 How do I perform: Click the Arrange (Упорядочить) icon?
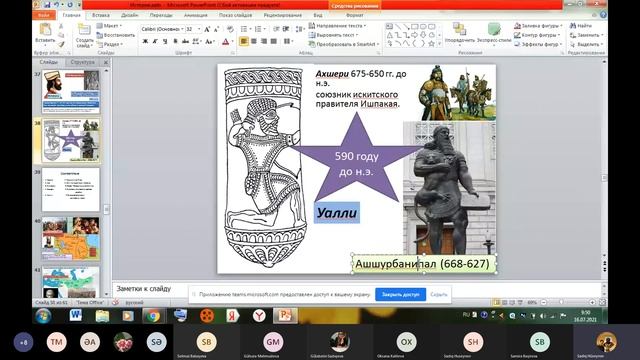pyautogui.click(x=460, y=29)
